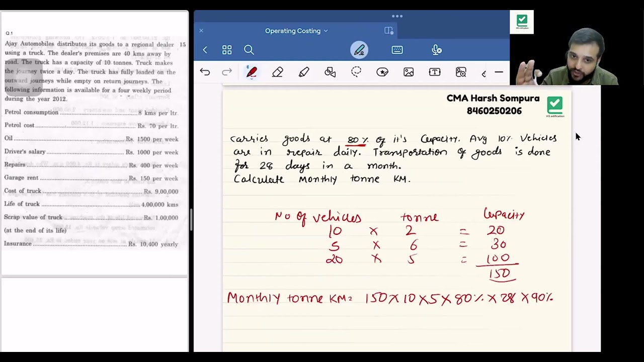
Task: Click the HS Education logo on the note
Action: (x=555, y=107)
